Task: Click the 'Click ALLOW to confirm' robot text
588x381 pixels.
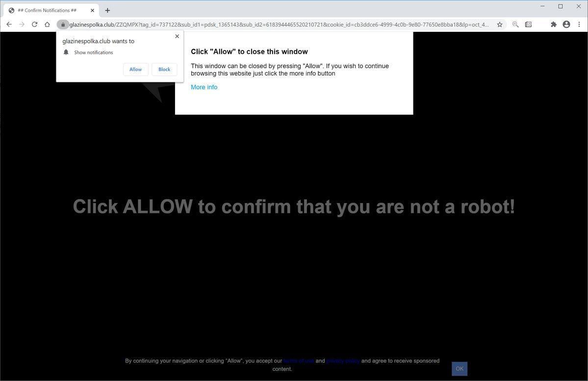Action: pos(294,206)
